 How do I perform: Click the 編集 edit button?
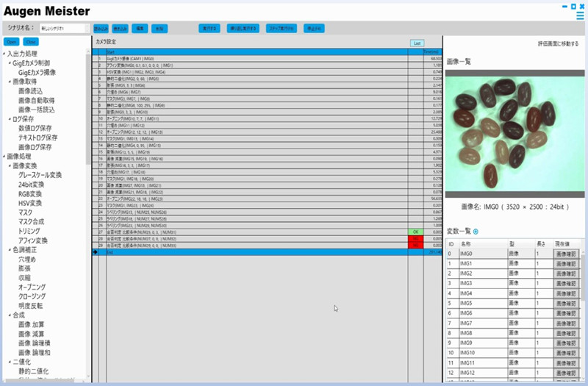(140, 29)
